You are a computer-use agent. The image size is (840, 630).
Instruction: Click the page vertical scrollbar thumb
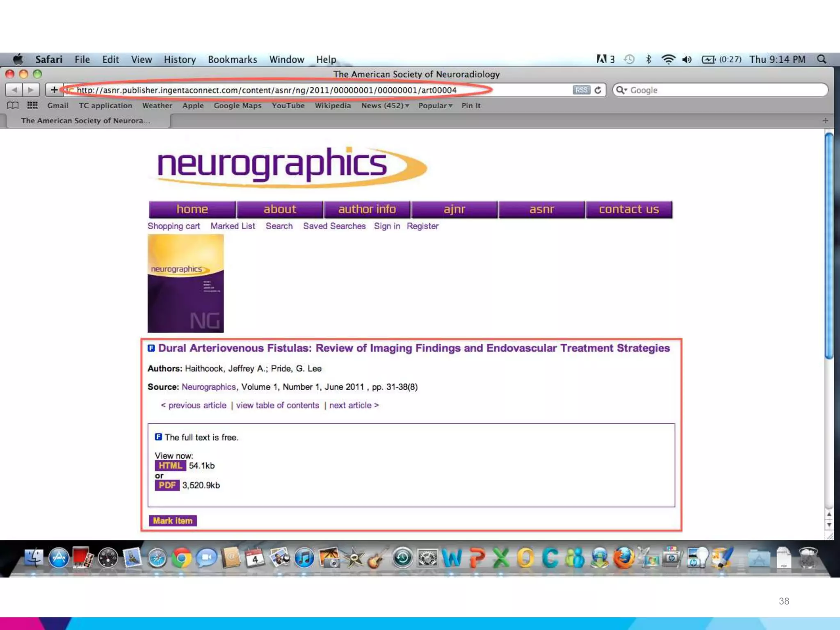coord(829,246)
